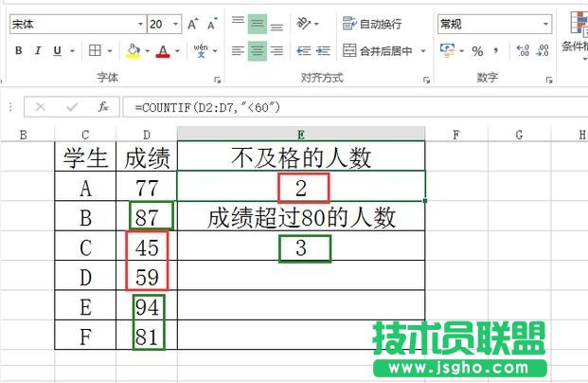The height and width of the screenshot is (383, 588).
Task: Open 字体 group dialog launcher
Action: tap(217, 80)
